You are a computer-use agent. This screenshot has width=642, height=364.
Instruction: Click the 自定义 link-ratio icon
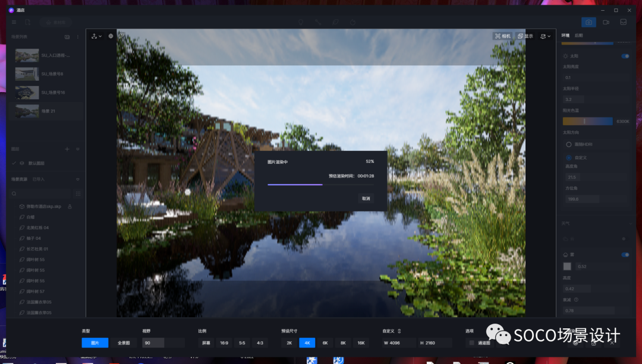(x=399, y=331)
